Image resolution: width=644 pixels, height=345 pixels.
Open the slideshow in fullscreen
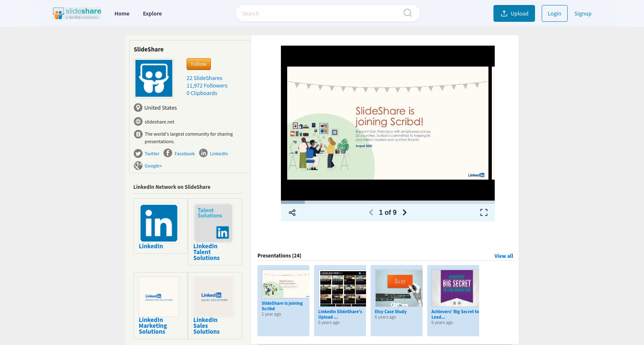point(484,213)
